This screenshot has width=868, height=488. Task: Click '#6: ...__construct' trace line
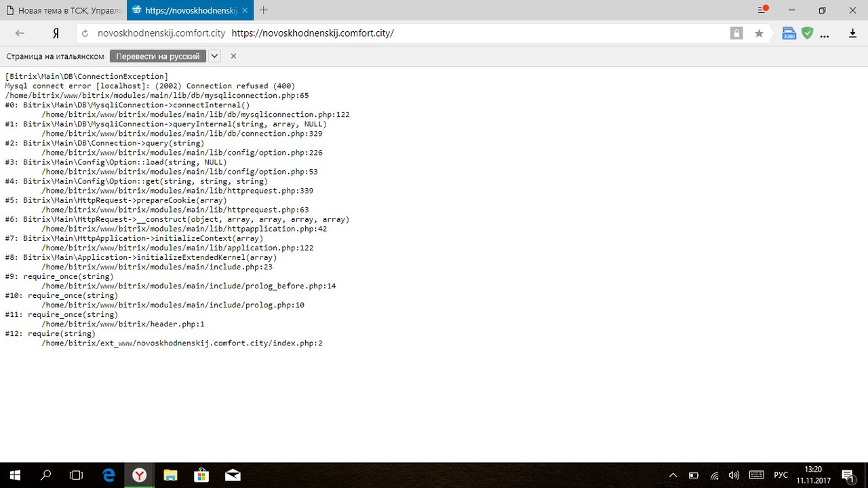click(x=177, y=219)
